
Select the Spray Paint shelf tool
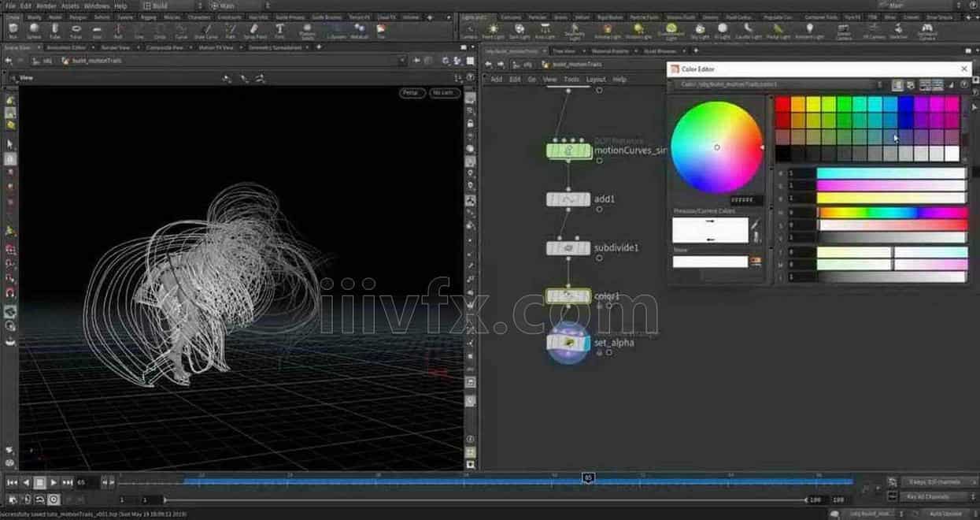255,31
